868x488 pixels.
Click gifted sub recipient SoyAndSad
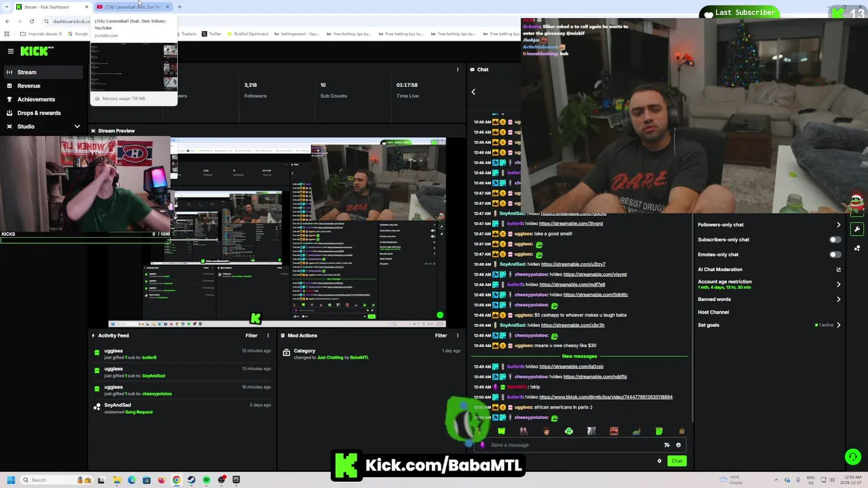(x=153, y=375)
